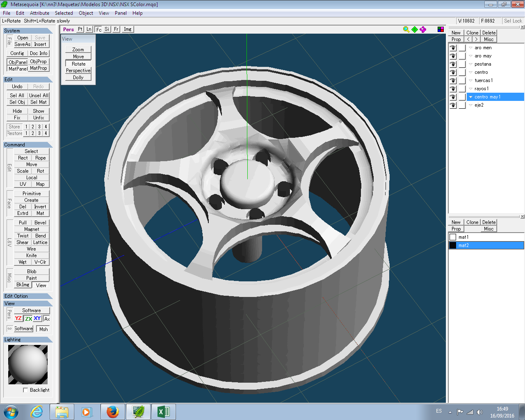This screenshot has width=525, height=420.
Task: Open Excel from the taskbar
Action: tap(163, 412)
